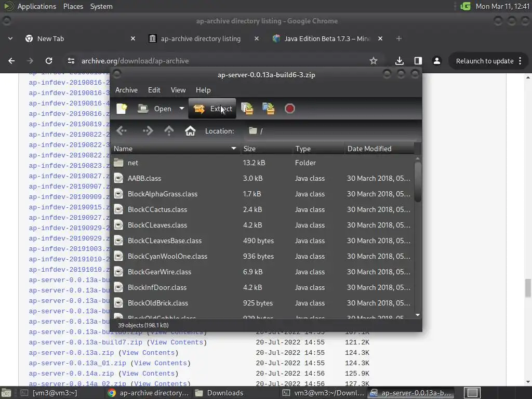Viewport: 532px width, 399px height.
Task: Bookmark this page with star icon
Action: pos(374,61)
